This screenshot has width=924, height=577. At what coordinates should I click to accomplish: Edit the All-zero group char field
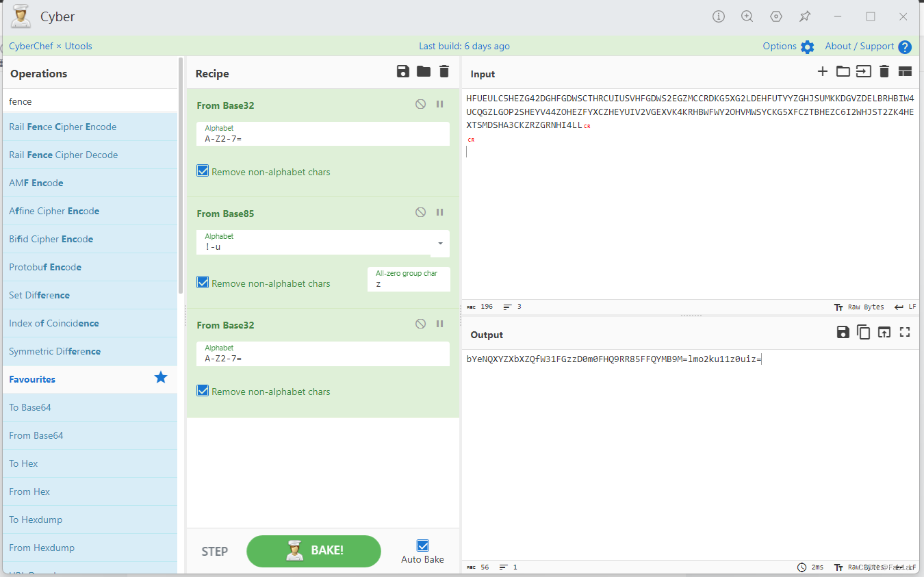pyautogui.click(x=409, y=279)
